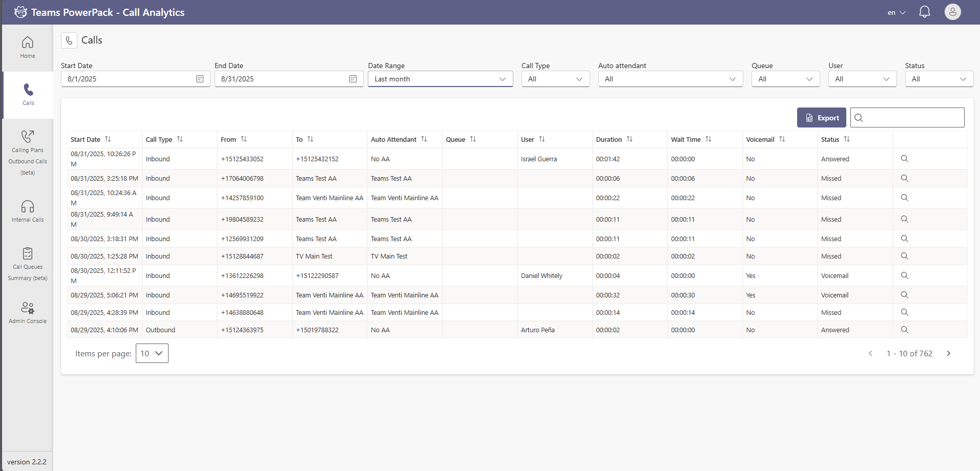Open Start Date calendar picker icon
Image resolution: width=980 pixels, height=471 pixels.
[200, 79]
